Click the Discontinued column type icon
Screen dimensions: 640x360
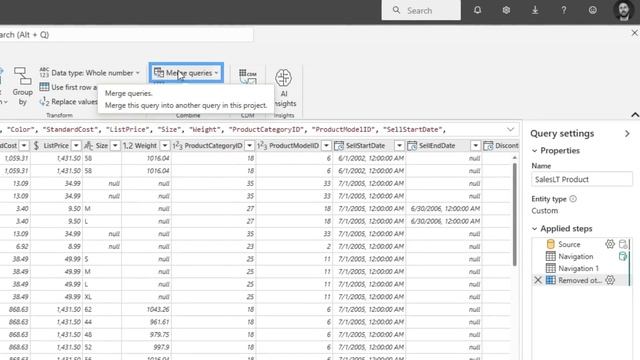tap(488, 145)
